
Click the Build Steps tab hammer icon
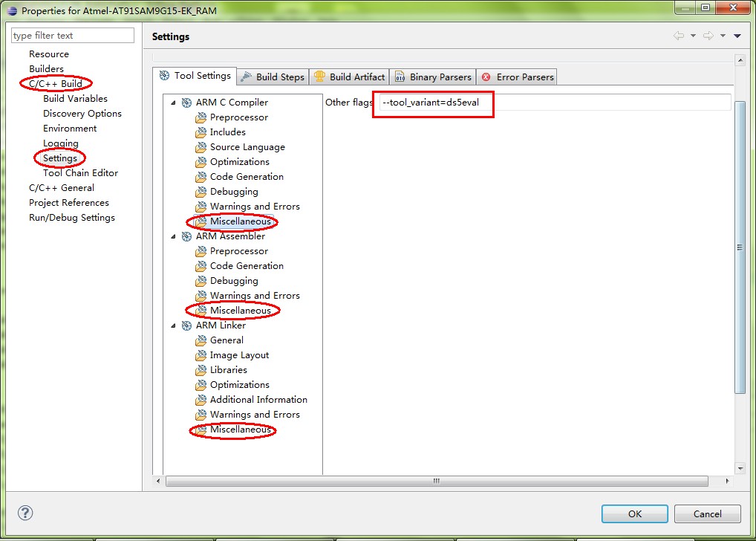pyautogui.click(x=247, y=77)
